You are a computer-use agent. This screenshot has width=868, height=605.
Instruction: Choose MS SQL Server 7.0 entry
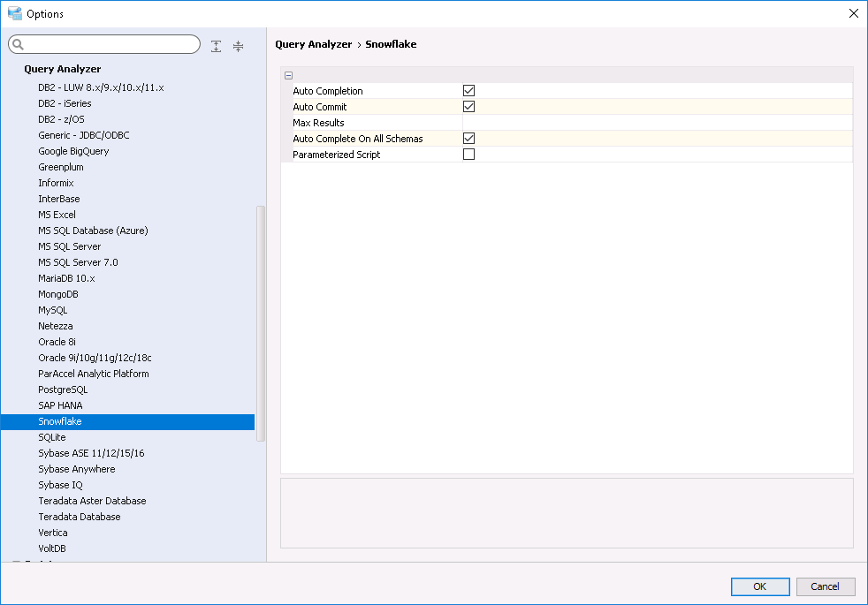(78, 262)
